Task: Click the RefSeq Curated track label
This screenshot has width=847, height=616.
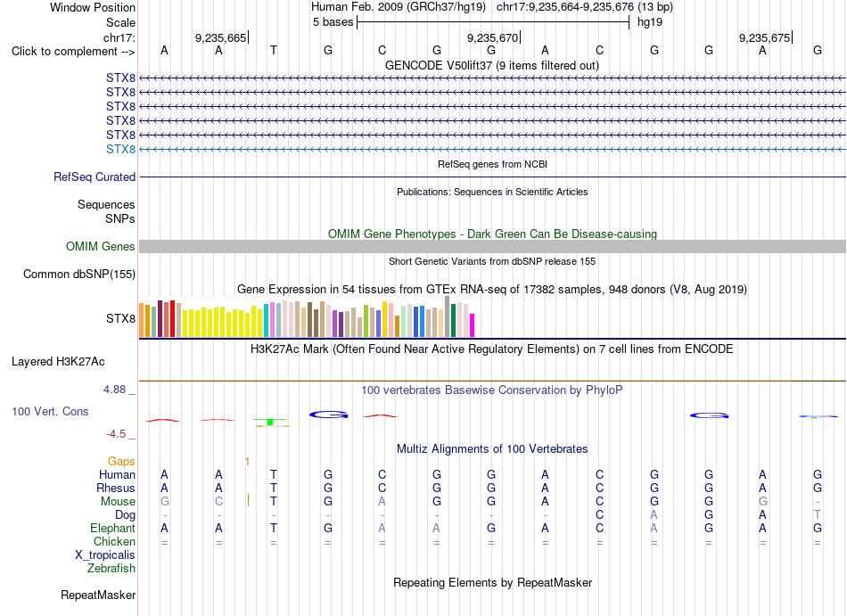Action: (x=95, y=177)
